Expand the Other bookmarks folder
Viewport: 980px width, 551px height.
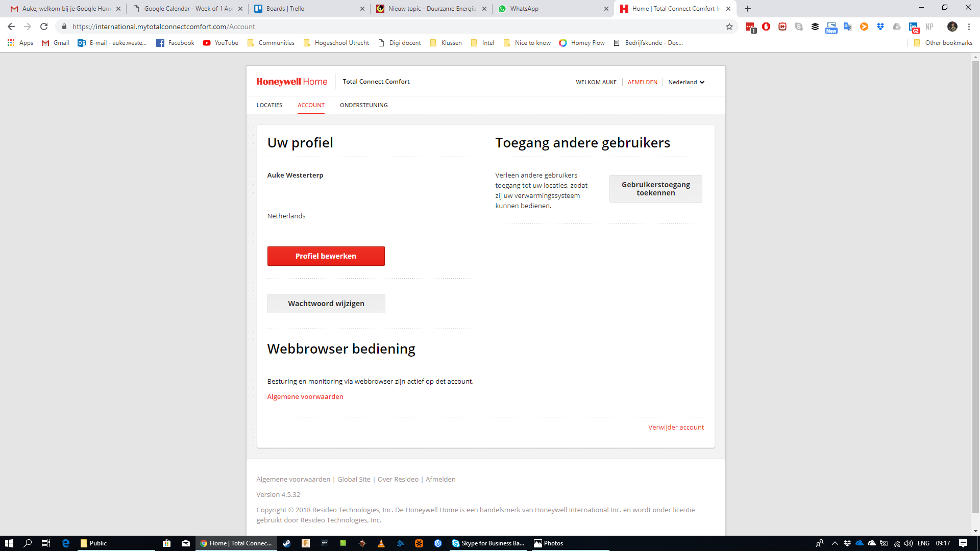tap(943, 43)
